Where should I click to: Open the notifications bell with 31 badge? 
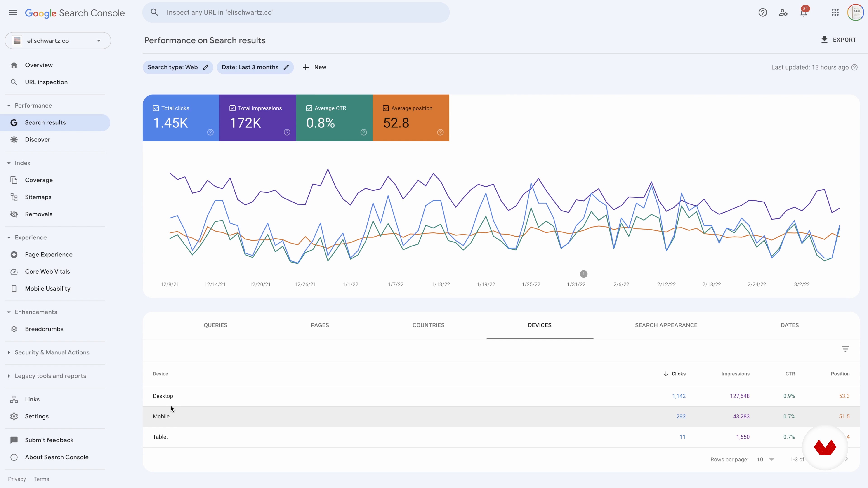tap(804, 12)
